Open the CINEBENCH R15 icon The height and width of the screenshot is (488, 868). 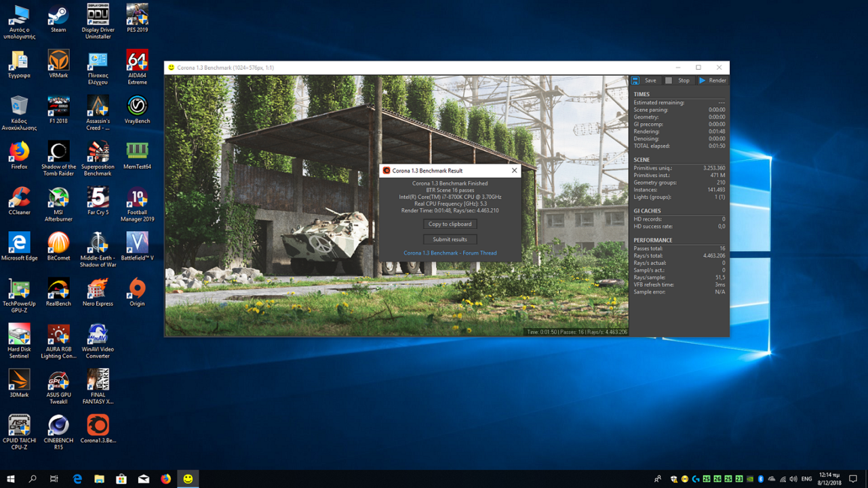coord(58,431)
